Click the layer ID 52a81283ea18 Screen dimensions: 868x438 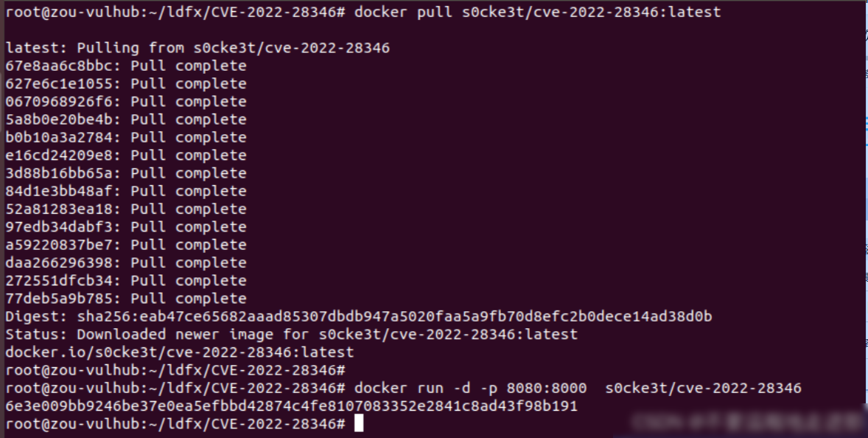pos(62,209)
